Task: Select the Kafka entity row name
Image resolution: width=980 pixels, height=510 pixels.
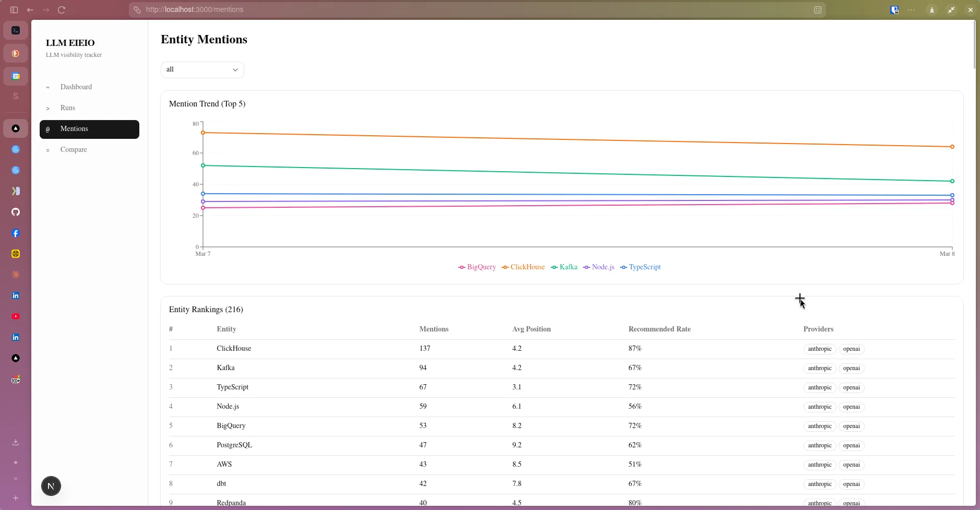Action: [225, 368]
